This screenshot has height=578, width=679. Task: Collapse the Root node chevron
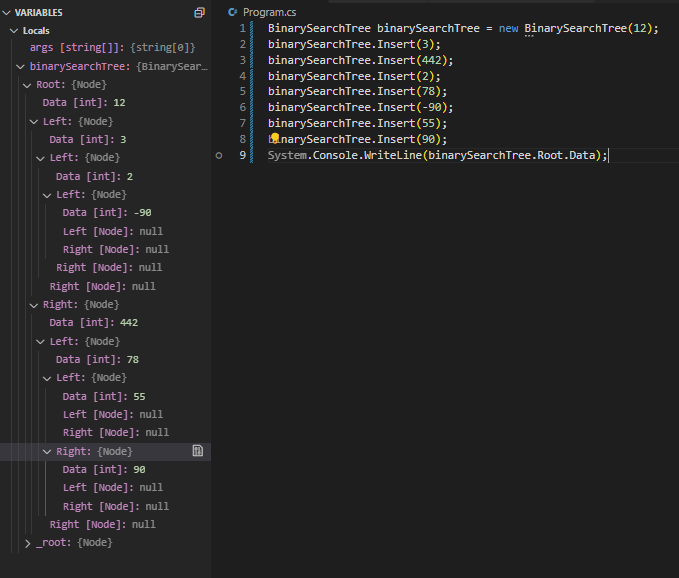tap(27, 85)
